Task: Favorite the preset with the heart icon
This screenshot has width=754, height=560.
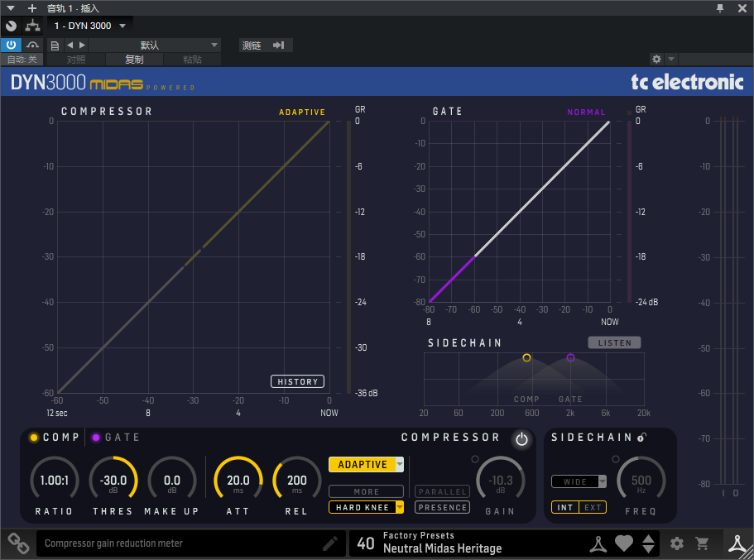Action: click(x=624, y=543)
